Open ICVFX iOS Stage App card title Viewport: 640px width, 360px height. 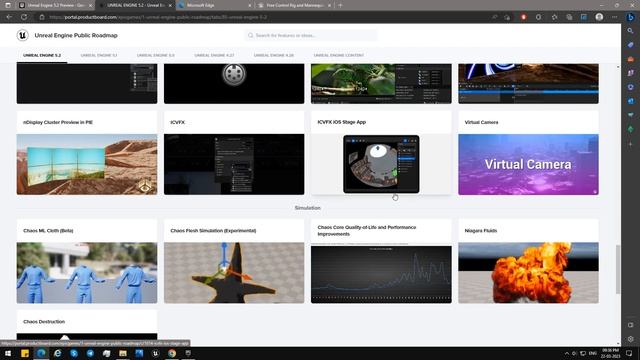click(342, 122)
